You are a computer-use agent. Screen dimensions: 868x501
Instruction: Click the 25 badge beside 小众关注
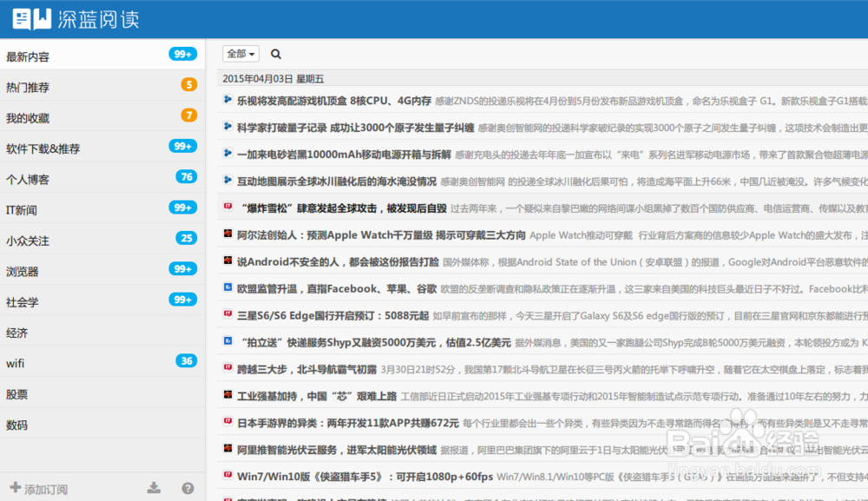click(x=187, y=238)
